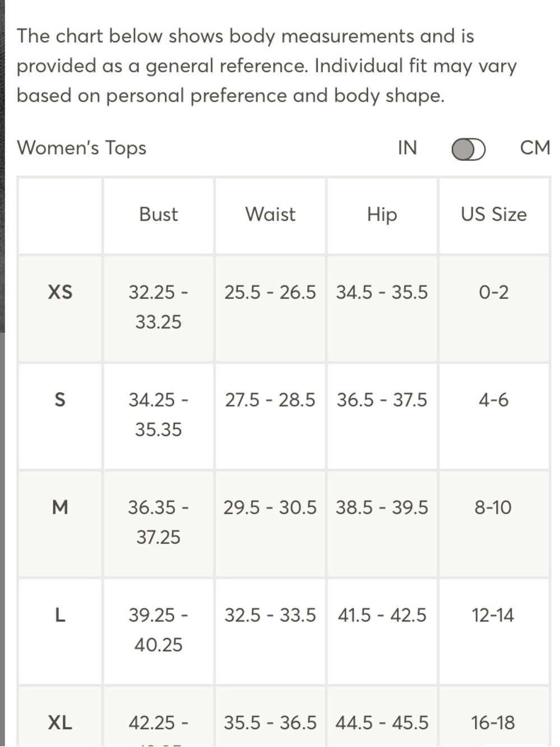The width and height of the screenshot is (560, 747).
Task: Click the Bust column header
Action: (x=159, y=215)
